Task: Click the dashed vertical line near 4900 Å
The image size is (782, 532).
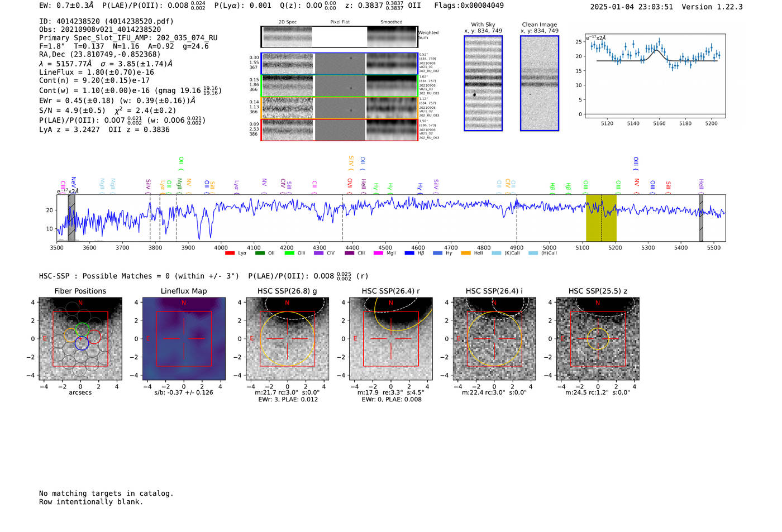Action: point(517,218)
